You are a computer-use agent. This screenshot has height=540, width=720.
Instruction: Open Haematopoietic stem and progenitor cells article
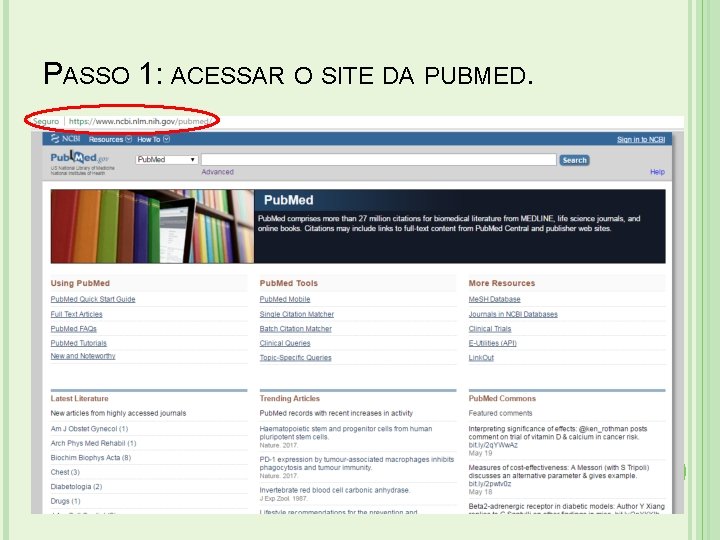tap(345, 433)
